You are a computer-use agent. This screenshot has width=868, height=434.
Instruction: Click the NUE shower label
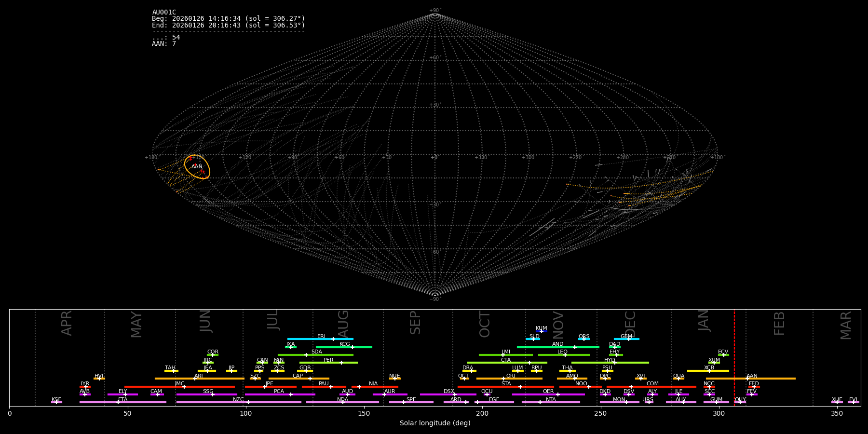click(394, 376)
